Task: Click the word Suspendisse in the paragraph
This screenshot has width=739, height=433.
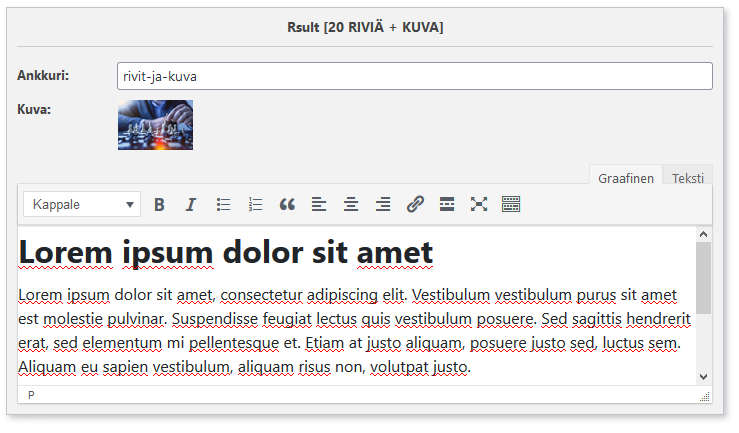Action: pos(214,319)
